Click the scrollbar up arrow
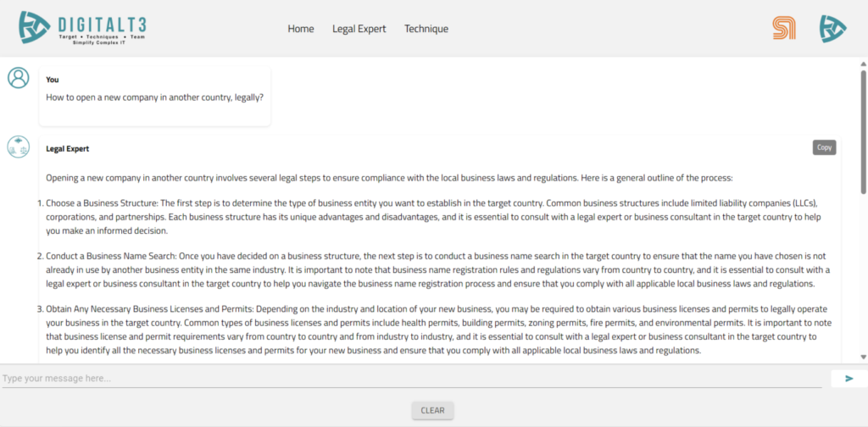This screenshot has width=868, height=427. (863, 64)
